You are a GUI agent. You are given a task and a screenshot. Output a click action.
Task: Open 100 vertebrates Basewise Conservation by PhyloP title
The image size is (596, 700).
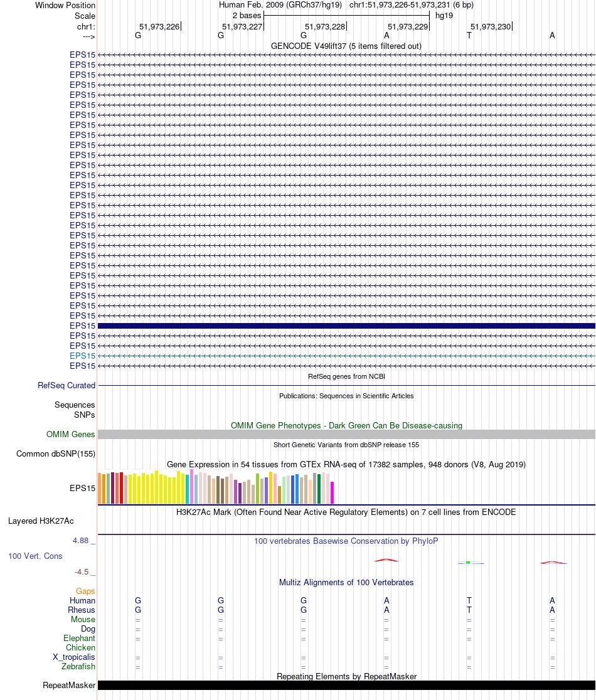point(346,541)
